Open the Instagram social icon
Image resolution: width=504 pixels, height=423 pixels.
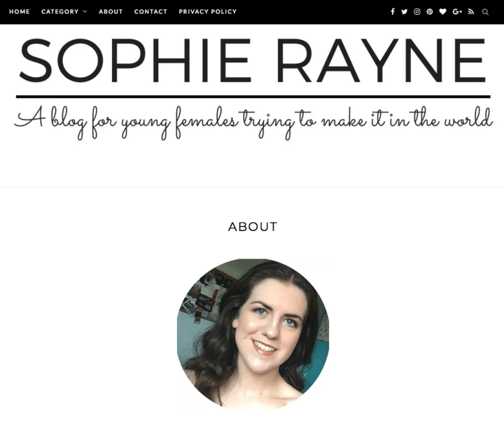[x=417, y=12]
